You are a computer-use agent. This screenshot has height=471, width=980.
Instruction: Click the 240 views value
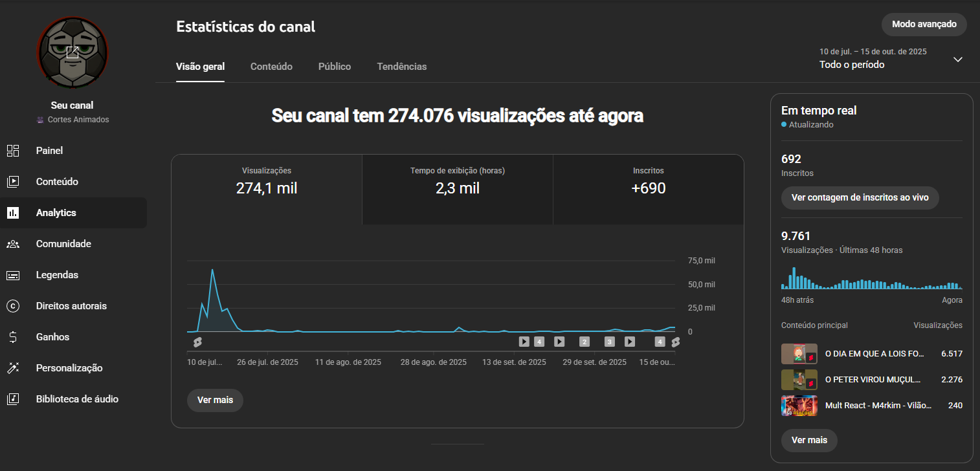coord(955,406)
